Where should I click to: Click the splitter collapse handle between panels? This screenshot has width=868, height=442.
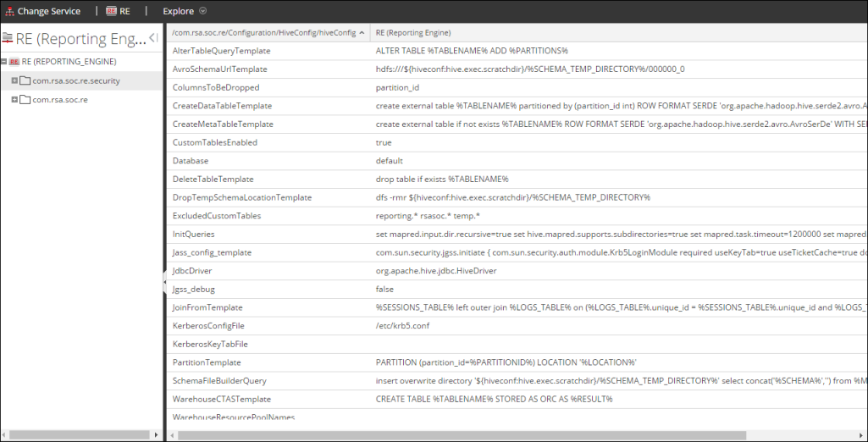(164, 282)
